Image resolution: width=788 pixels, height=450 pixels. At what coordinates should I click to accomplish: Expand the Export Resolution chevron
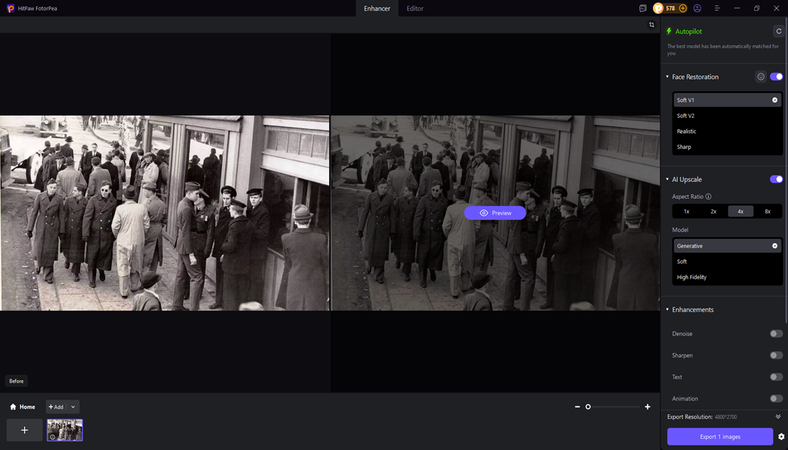tap(778, 417)
